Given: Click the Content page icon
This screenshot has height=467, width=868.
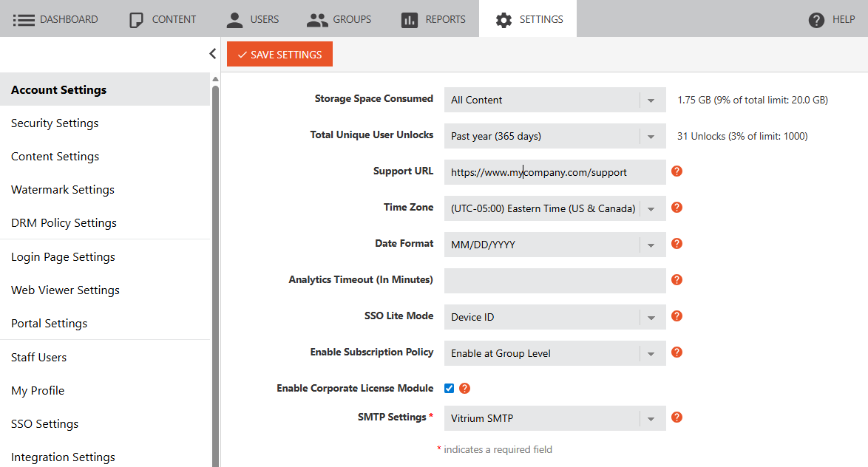Looking at the screenshot, I should pos(135,18).
